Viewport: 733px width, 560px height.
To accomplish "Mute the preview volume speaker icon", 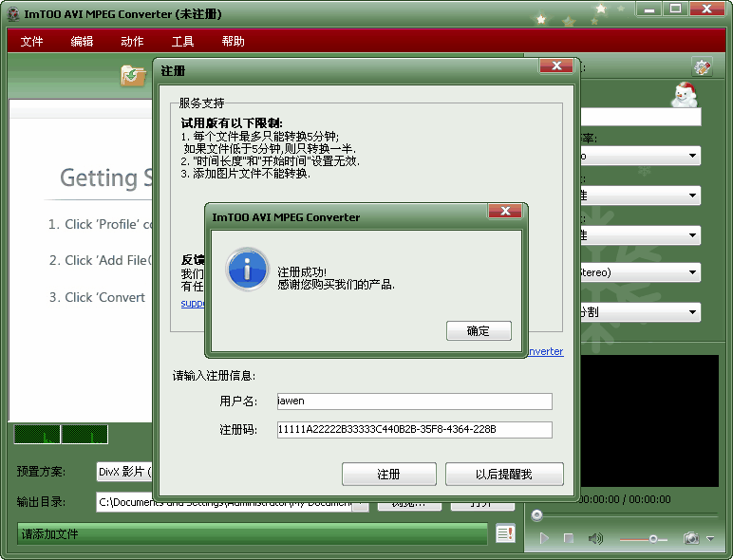I will click(595, 538).
